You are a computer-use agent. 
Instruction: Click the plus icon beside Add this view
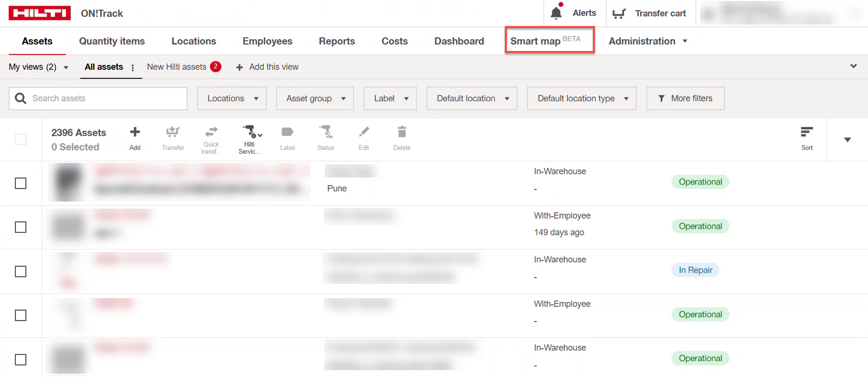(239, 67)
